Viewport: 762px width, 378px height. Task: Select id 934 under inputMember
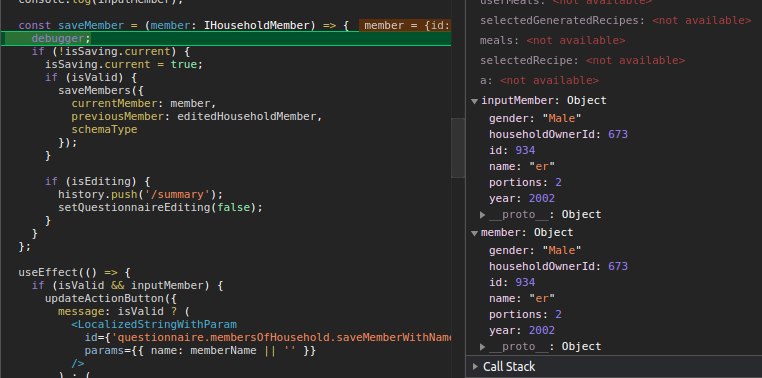tap(512, 150)
